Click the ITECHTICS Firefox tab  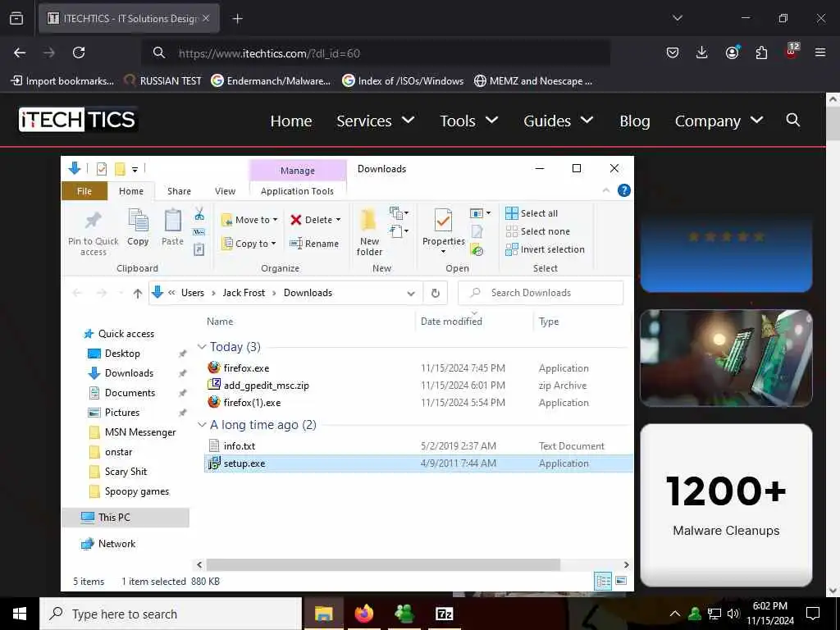click(x=129, y=18)
